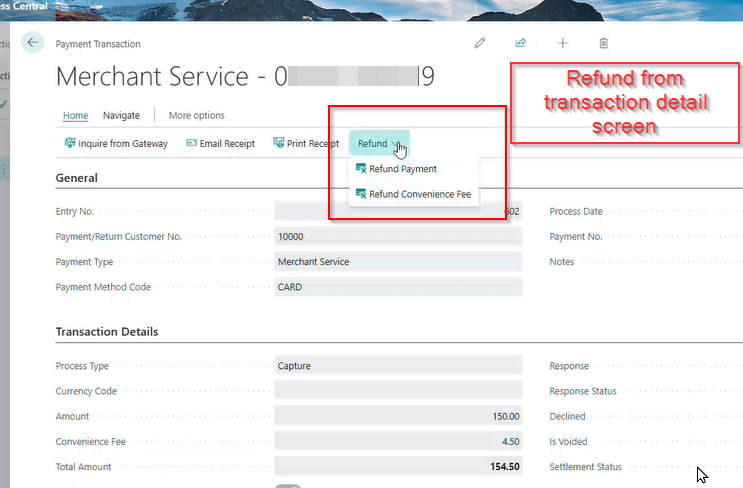Go back with the arrow button
The width and height of the screenshot is (743, 488).
coord(33,43)
